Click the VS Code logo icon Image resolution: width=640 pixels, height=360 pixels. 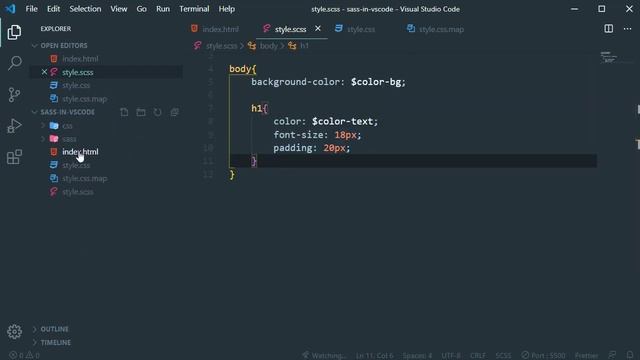coord(10,9)
